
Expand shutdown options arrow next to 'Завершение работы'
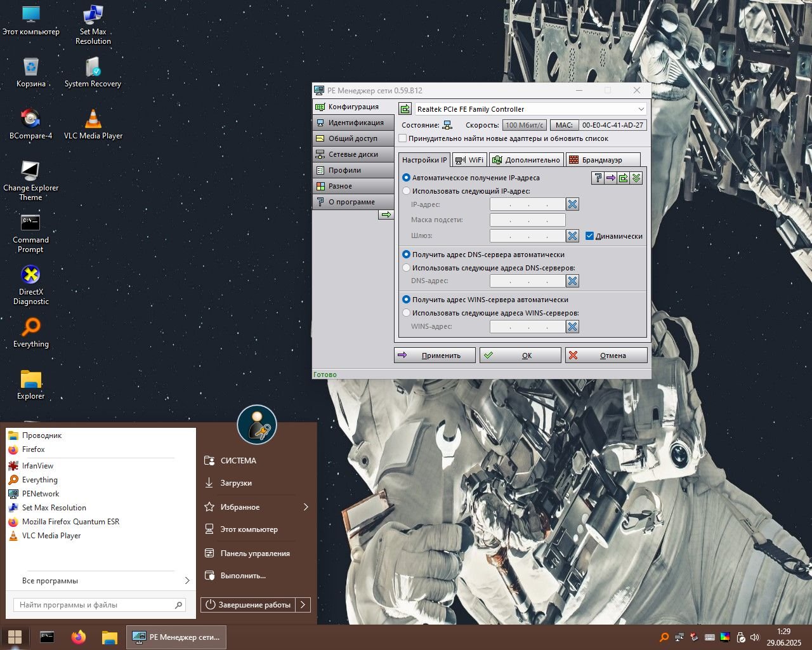tap(303, 605)
